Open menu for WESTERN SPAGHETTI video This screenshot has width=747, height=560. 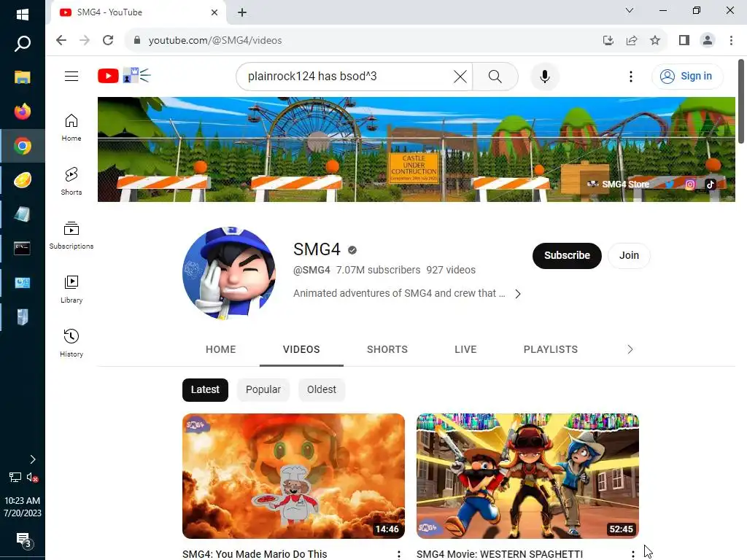click(632, 554)
